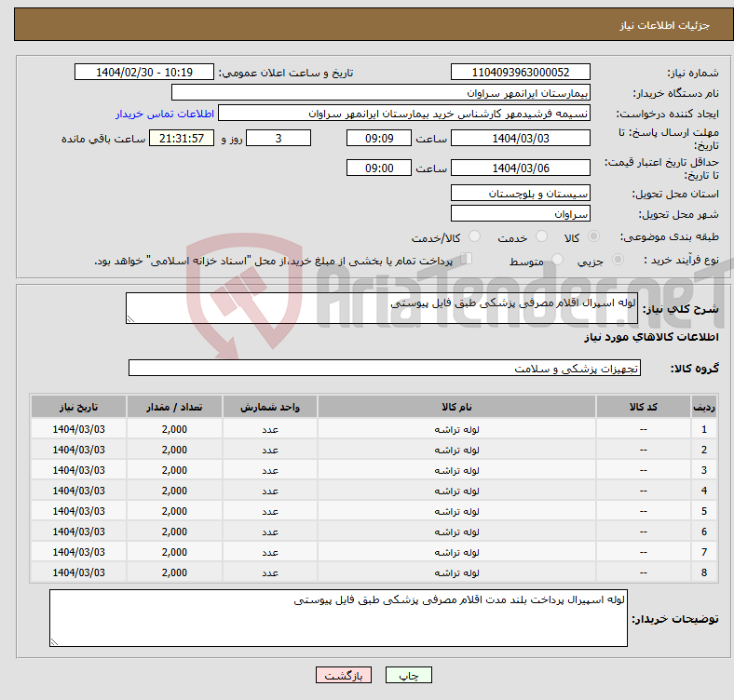Click the واحد شمارش column header
734x700 pixels.
pyautogui.click(x=270, y=407)
